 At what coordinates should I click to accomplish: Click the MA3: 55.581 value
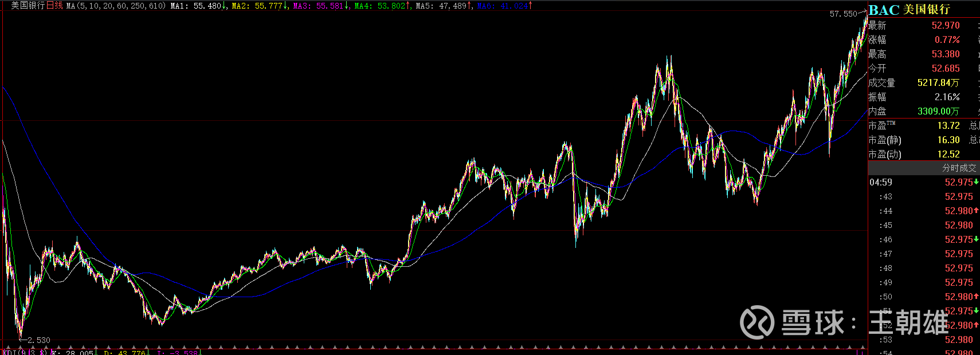click(x=321, y=6)
